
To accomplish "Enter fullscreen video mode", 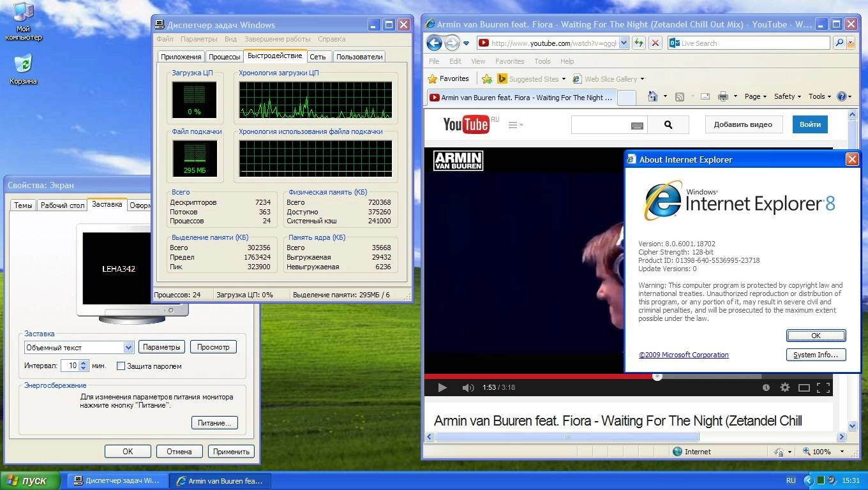I will 823,387.
